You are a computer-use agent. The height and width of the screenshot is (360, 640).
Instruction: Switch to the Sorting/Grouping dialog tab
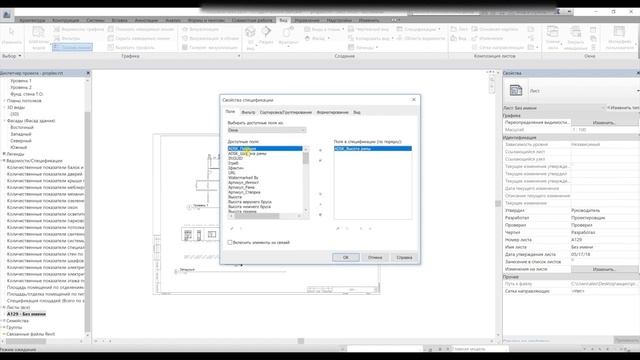286,112
